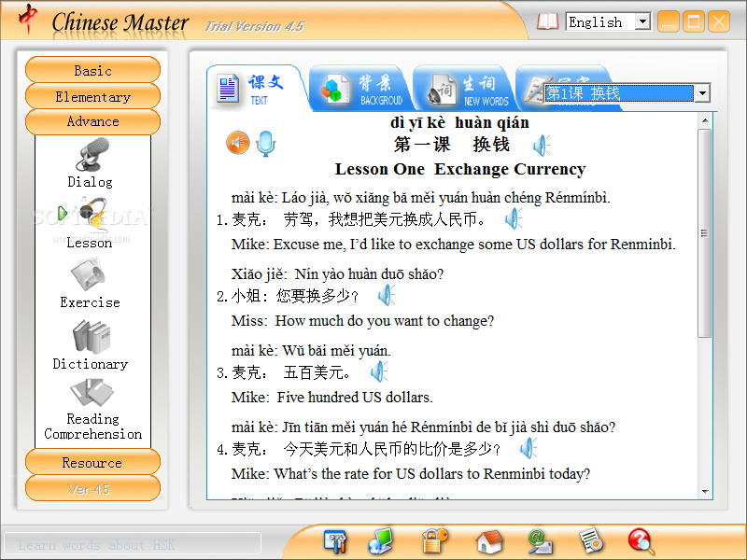The height and width of the screenshot is (560, 747).
Task: Click the 'Learn words about HSK' status field
Action: pos(133,544)
